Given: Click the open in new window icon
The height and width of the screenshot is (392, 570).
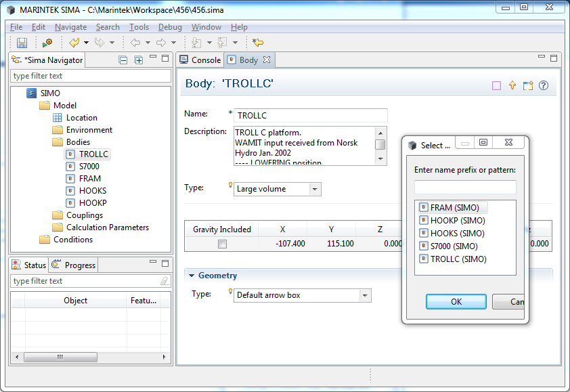Looking at the screenshot, I should [x=528, y=86].
